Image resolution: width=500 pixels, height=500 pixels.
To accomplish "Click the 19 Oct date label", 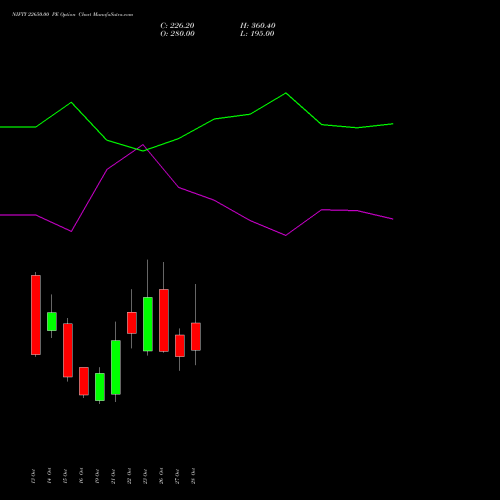I will tap(97, 476).
